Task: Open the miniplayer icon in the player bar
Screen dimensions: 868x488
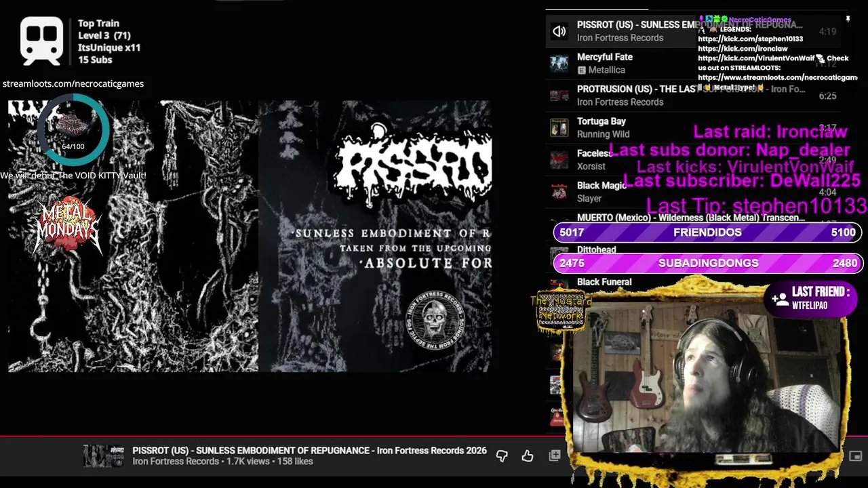Action: (x=856, y=456)
